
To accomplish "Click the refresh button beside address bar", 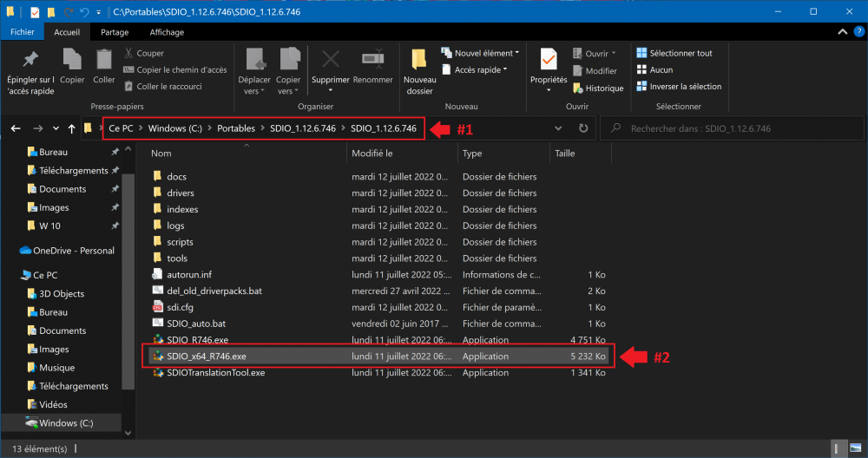I will pos(583,128).
